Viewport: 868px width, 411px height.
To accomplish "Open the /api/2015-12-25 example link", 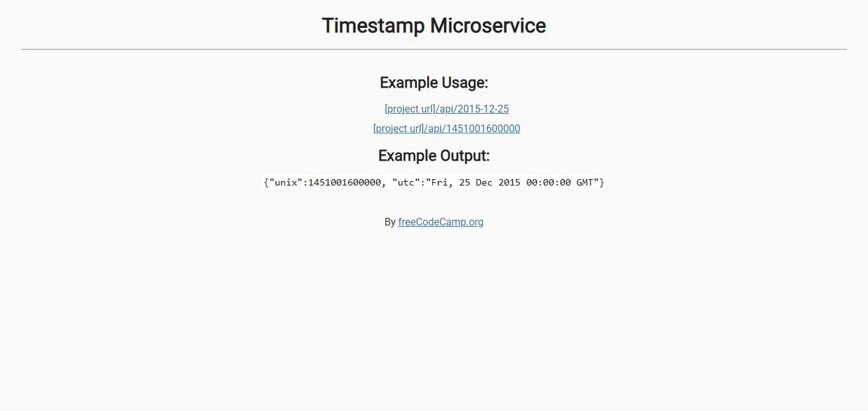I will point(473,109).
